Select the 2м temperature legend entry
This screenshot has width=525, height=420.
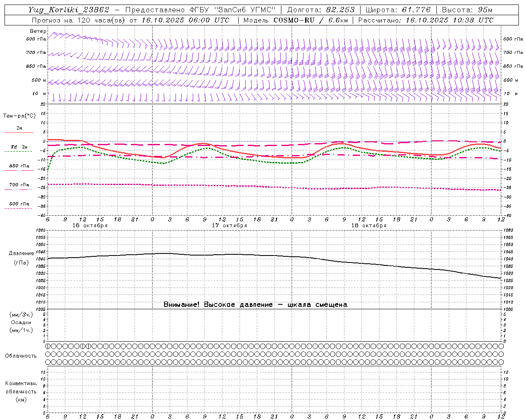click(x=19, y=128)
